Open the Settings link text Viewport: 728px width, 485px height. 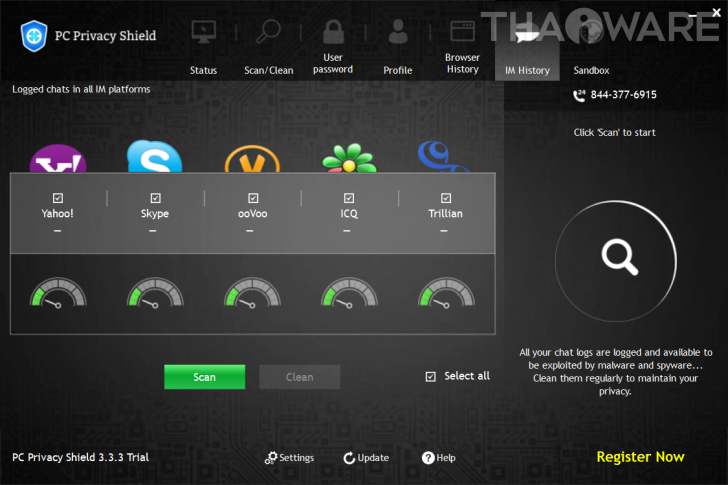click(x=296, y=458)
